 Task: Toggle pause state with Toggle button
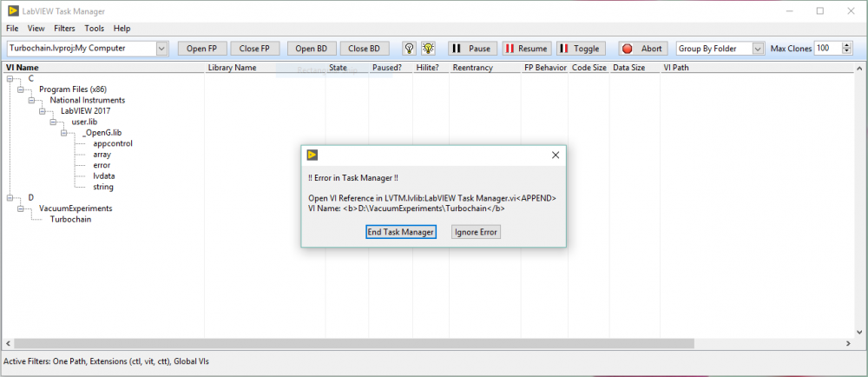tap(580, 49)
